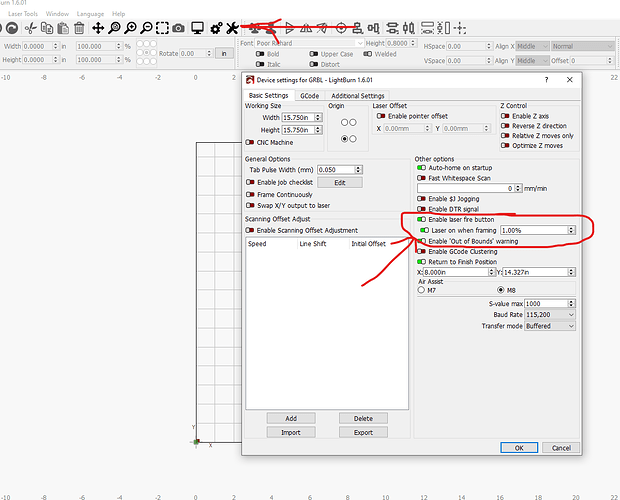
Task: Click the Add button
Action: [291, 418]
